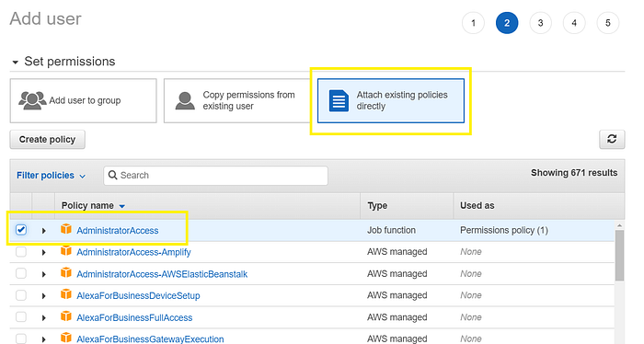The image size is (644, 344).
Task: Click the Copy permissions user silhouette icon
Action: coord(185,100)
